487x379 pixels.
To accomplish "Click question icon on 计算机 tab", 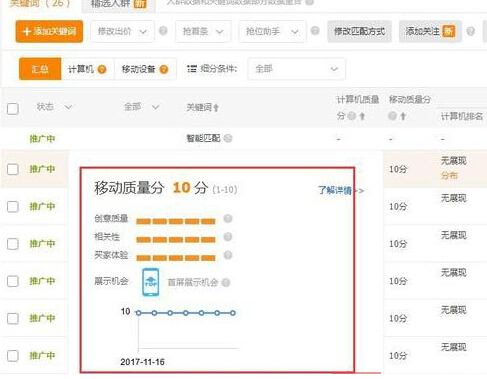I will [102, 69].
